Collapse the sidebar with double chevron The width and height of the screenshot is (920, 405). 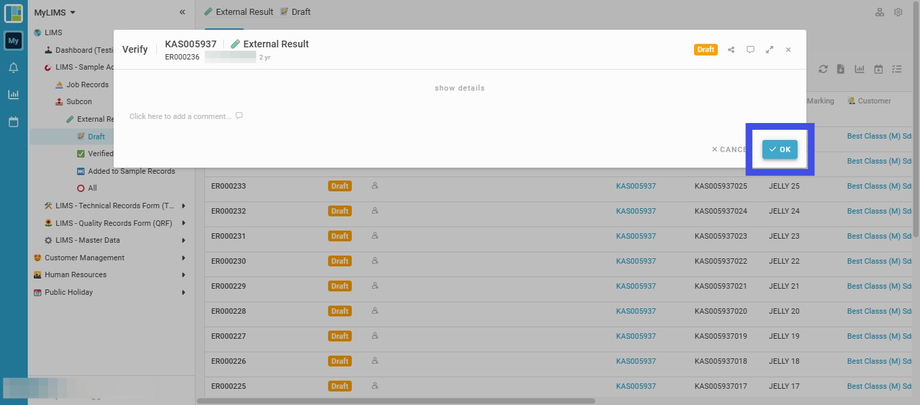(182, 12)
